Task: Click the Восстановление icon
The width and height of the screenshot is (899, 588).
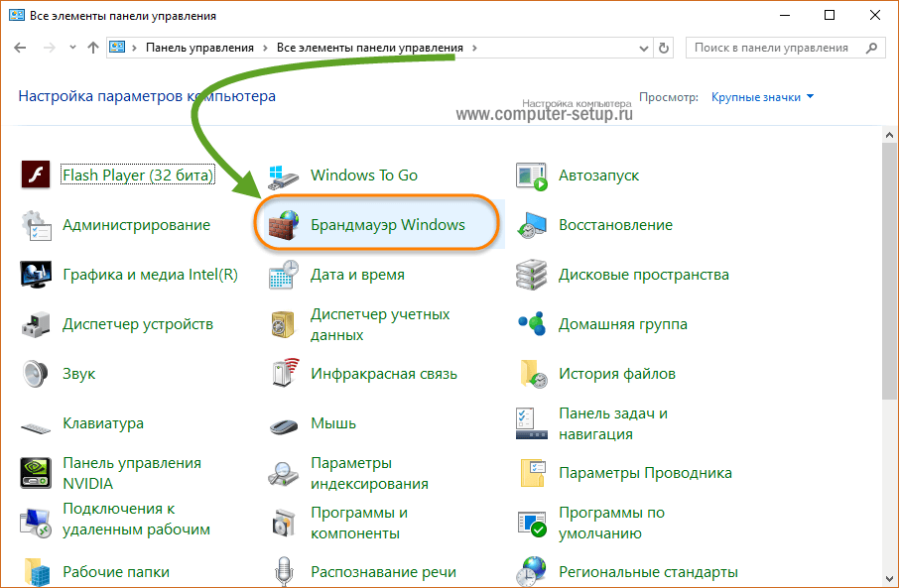Action: click(532, 225)
